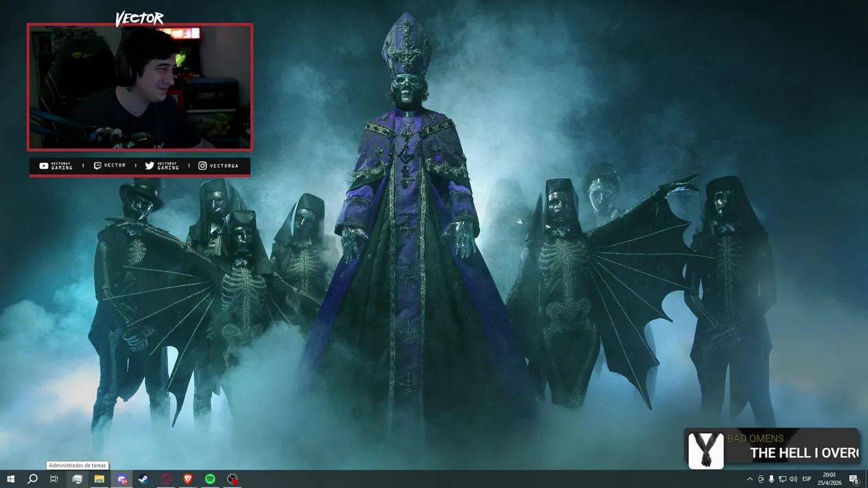This screenshot has width=868, height=488.
Task: Click the webcam feed overlay
Action: click(140, 87)
